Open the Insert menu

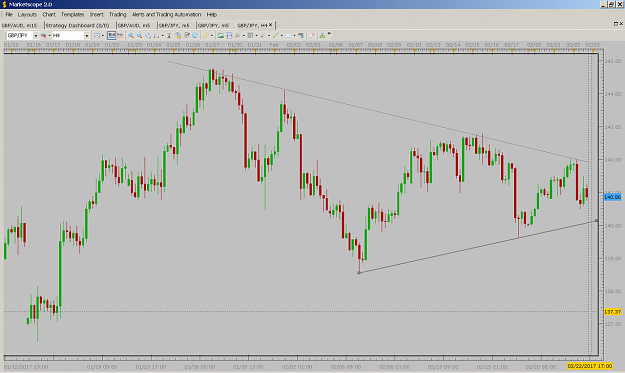[x=96, y=14]
